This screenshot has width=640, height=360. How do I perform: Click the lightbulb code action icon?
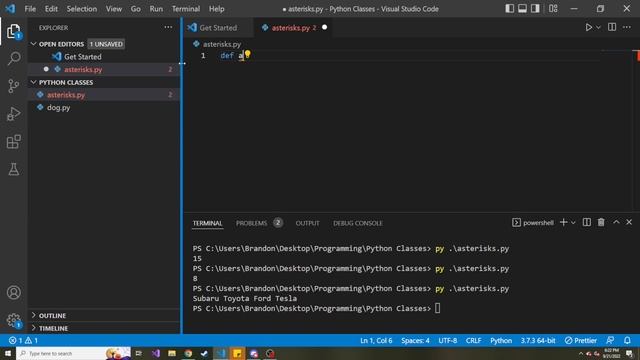248,54
